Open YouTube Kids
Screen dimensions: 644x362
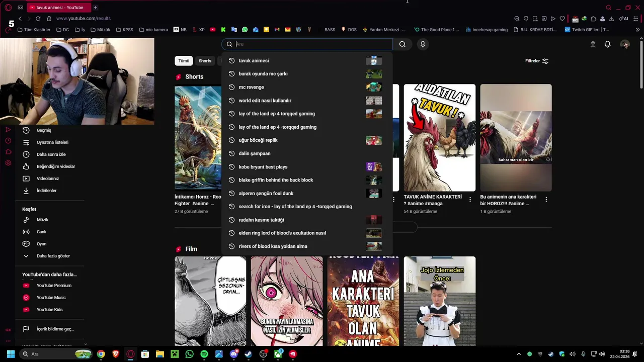click(50, 310)
